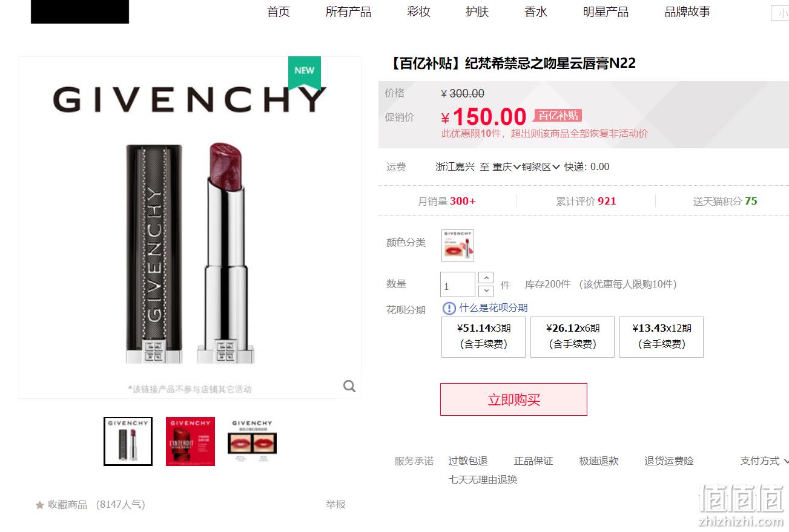Image resolution: width=789 pixels, height=532 pixels.
Task: Click the 立即购买 buy now button
Action: [x=513, y=399]
